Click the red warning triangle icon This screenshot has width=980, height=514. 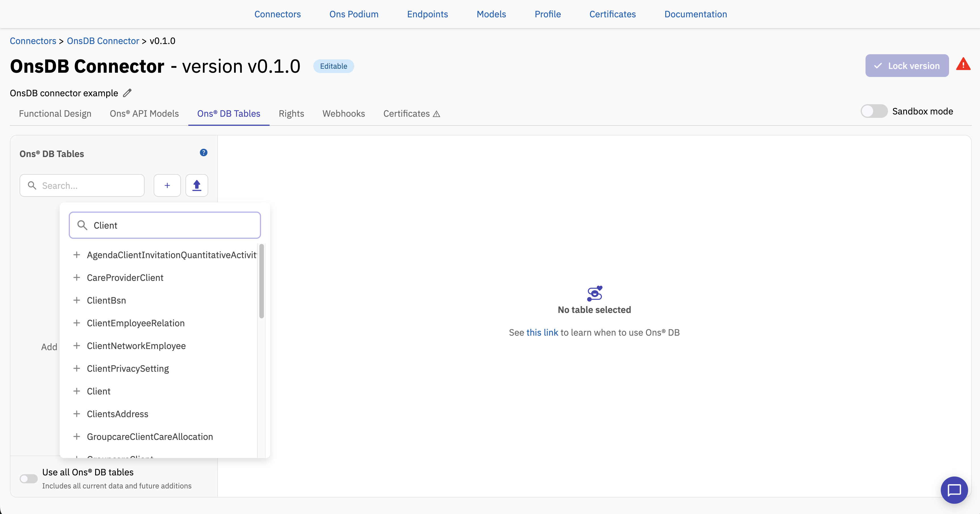pyautogui.click(x=963, y=64)
